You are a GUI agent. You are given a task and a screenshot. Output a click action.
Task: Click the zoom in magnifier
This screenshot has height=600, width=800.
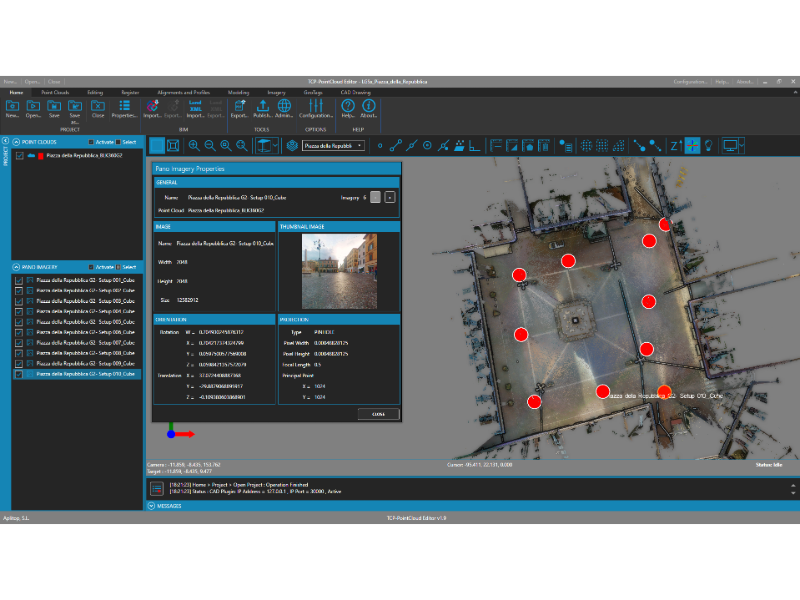click(194, 146)
